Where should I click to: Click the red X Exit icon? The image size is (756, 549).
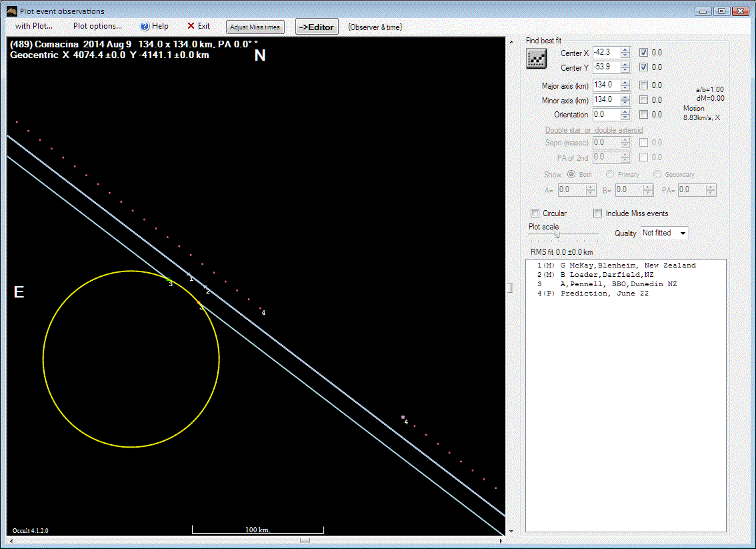point(191,26)
